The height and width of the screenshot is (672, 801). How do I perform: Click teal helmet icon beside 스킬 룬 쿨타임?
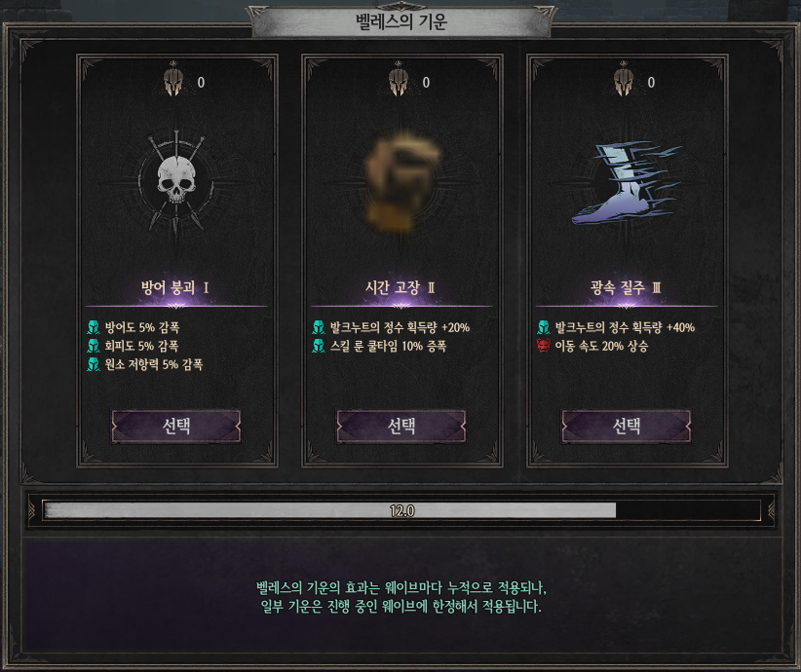(x=319, y=346)
